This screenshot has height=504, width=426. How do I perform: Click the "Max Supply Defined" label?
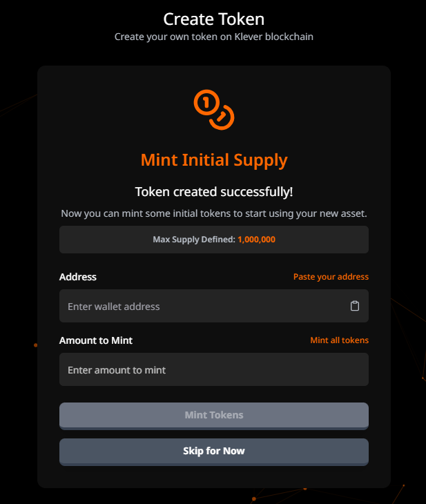tap(193, 240)
